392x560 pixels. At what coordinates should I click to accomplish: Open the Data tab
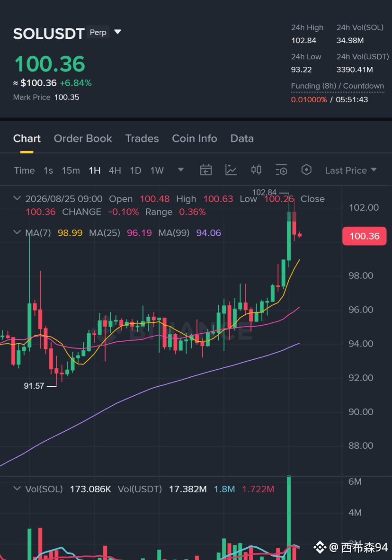pos(242,139)
